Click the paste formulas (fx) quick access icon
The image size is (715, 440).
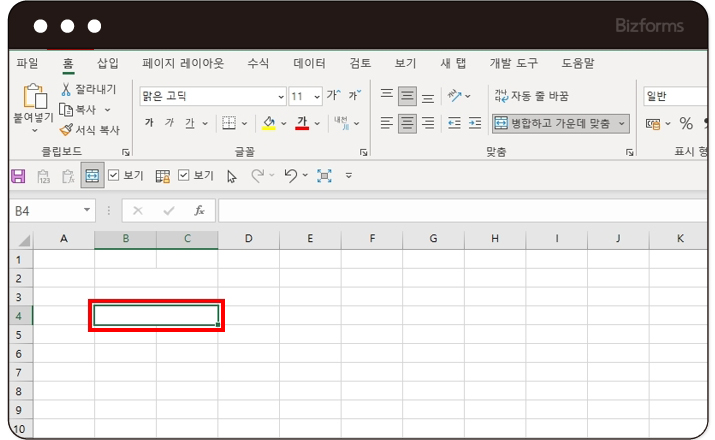[68, 176]
